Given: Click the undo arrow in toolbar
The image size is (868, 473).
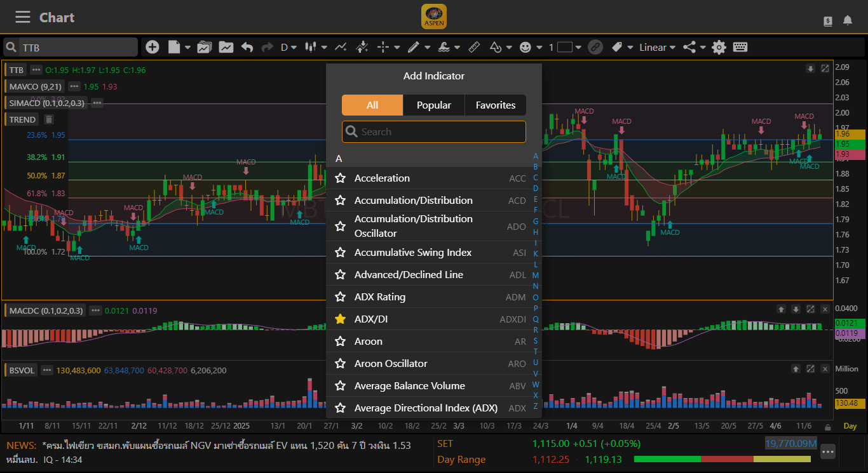Looking at the screenshot, I should pyautogui.click(x=247, y=47).
